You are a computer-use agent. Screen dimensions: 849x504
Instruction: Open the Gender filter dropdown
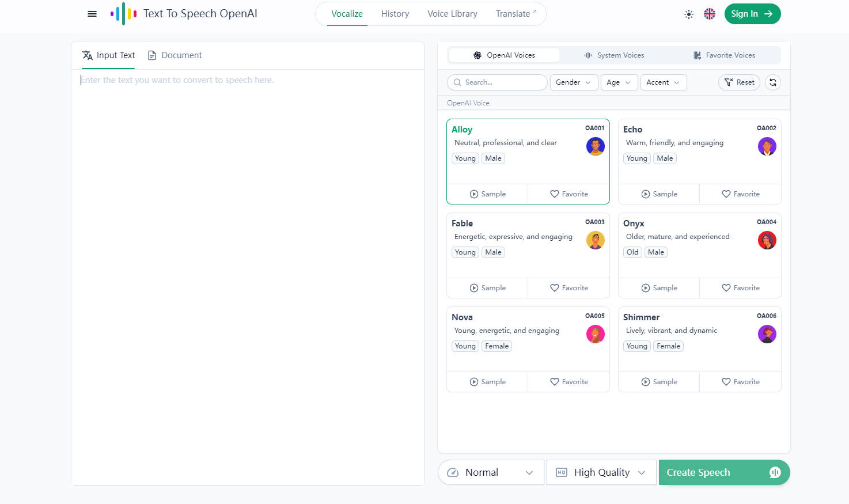coord(573,82)
